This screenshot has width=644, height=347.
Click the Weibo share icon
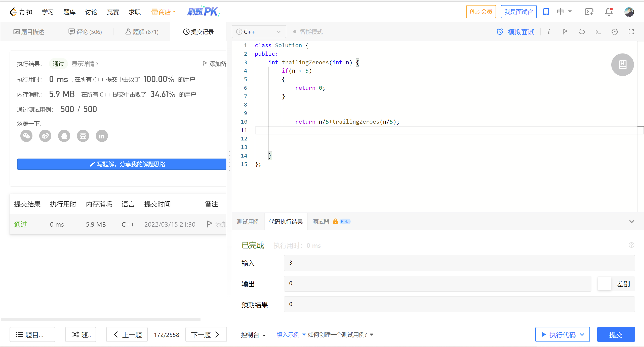pyautogui.click(x=45, y=136)
